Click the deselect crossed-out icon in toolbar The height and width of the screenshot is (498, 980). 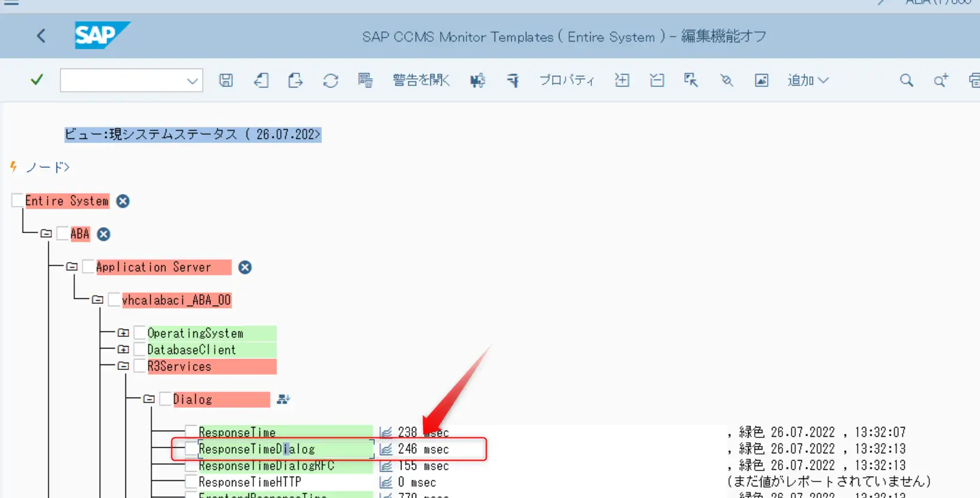click(727, 80)
